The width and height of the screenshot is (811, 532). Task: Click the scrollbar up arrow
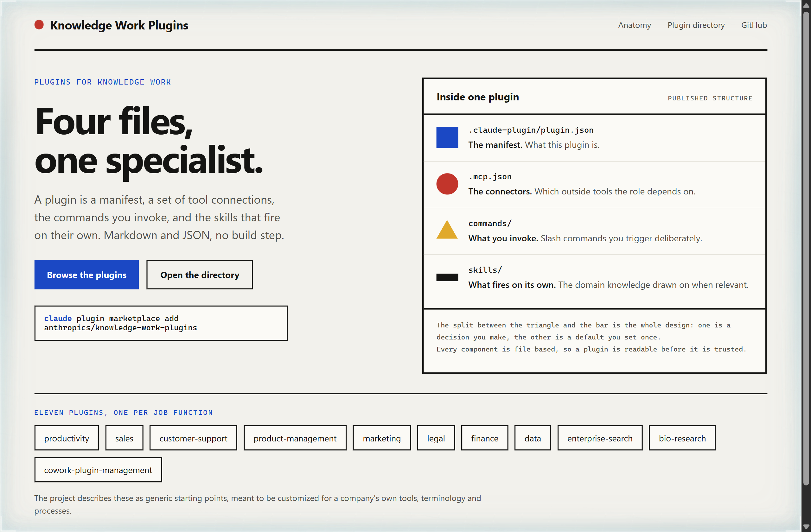(x=806, y=5)
